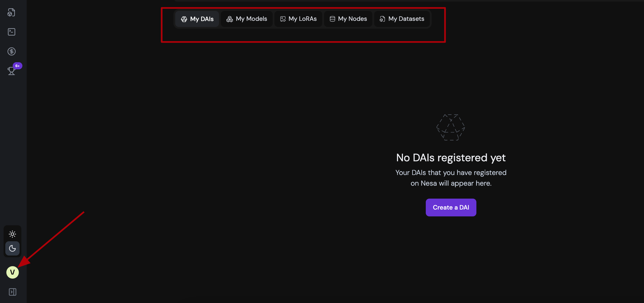Open the datasets file-cube sidebar icon
This screenshot has width=644, height=303.
[11, 12]
